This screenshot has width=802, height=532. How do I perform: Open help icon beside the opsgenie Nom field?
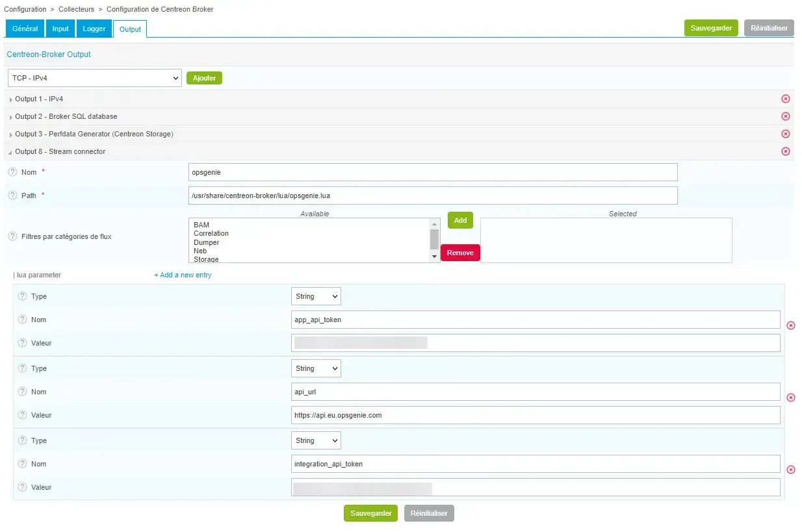(12, 172)
